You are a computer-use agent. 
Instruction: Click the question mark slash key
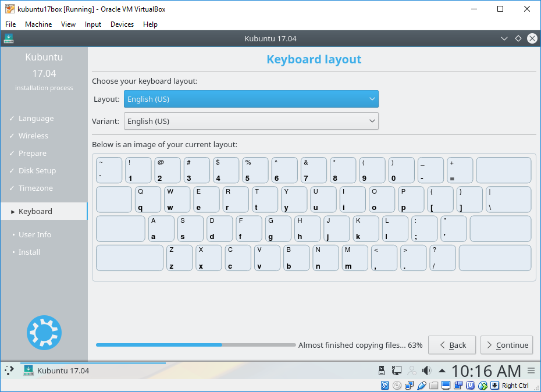point(443,258)
